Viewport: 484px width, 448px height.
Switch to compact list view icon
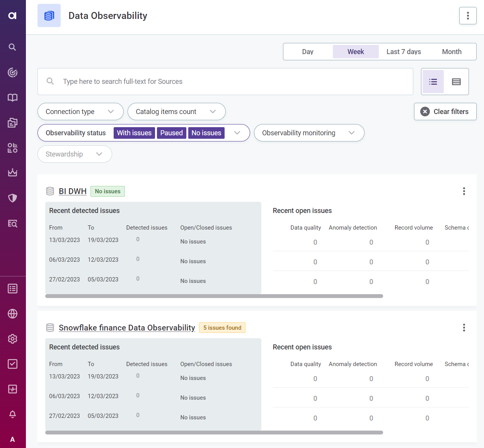click(x=456, y=82)
